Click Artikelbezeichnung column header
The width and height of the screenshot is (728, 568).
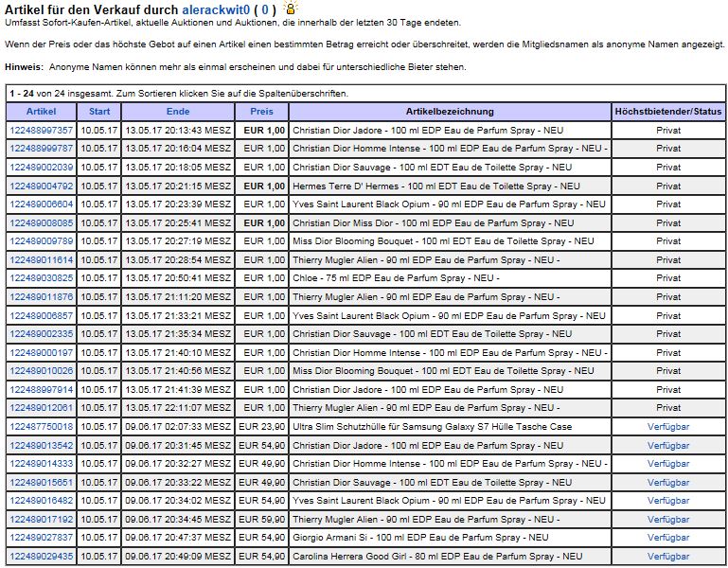point(450,112)
